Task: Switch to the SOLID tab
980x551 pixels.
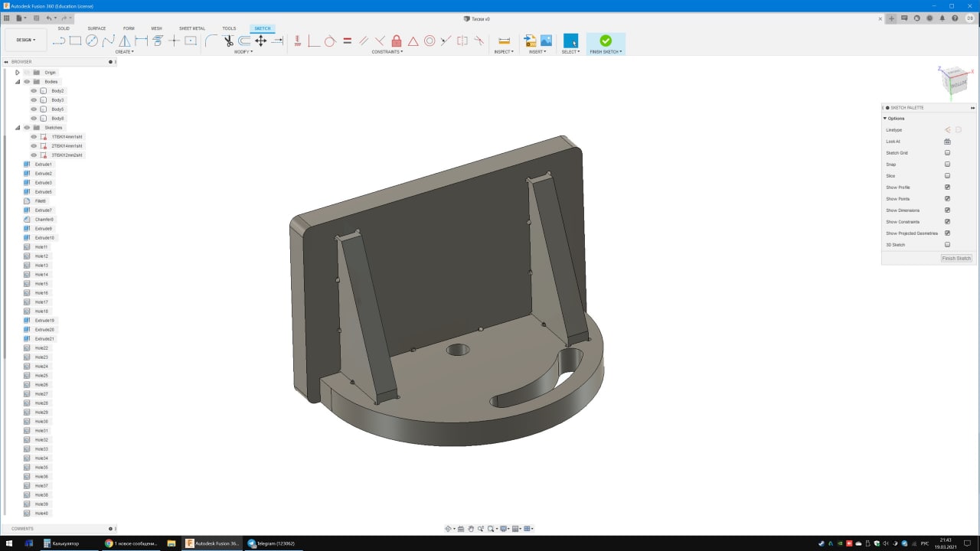Action: pos(64,28)
